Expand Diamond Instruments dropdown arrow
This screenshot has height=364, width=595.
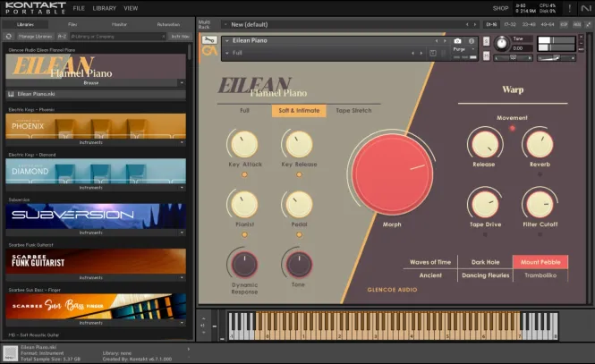182,188
